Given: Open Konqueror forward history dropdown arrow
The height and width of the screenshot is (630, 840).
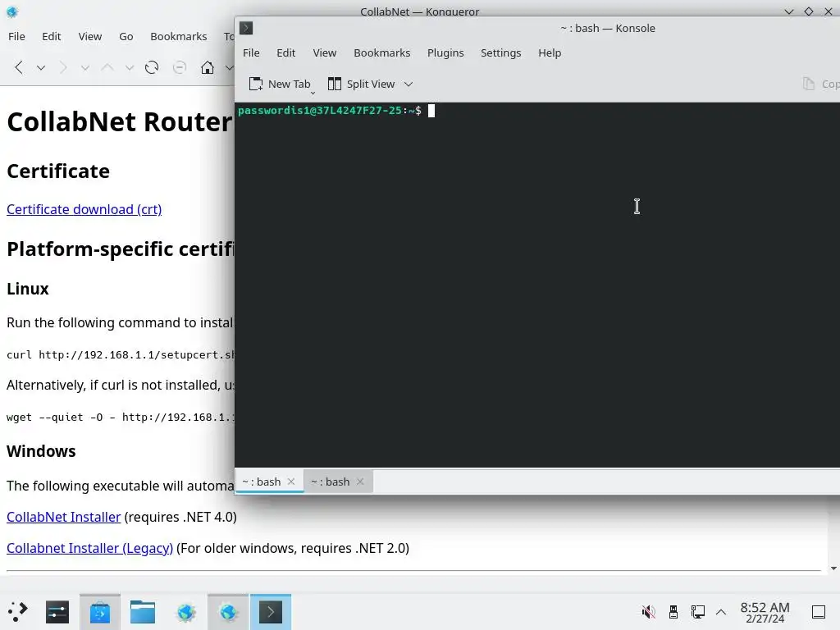Looking at the screenshot, I should pos(84,68).
